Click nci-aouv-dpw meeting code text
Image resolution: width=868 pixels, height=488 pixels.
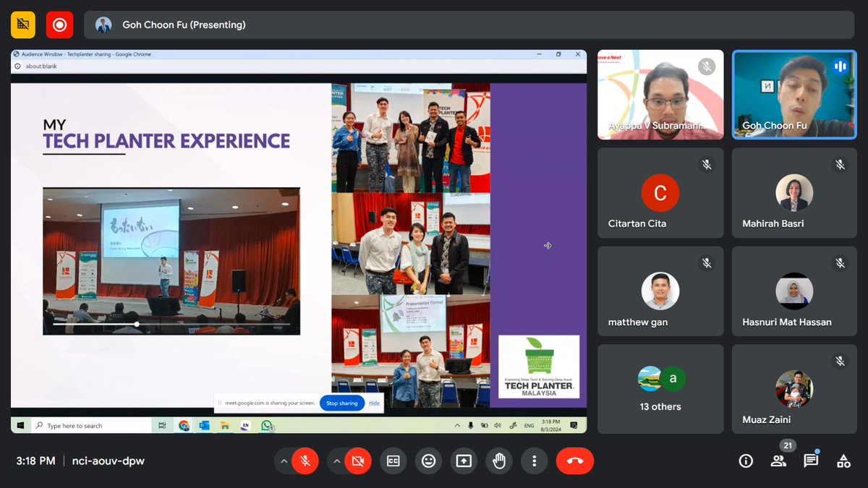point(108,461)
